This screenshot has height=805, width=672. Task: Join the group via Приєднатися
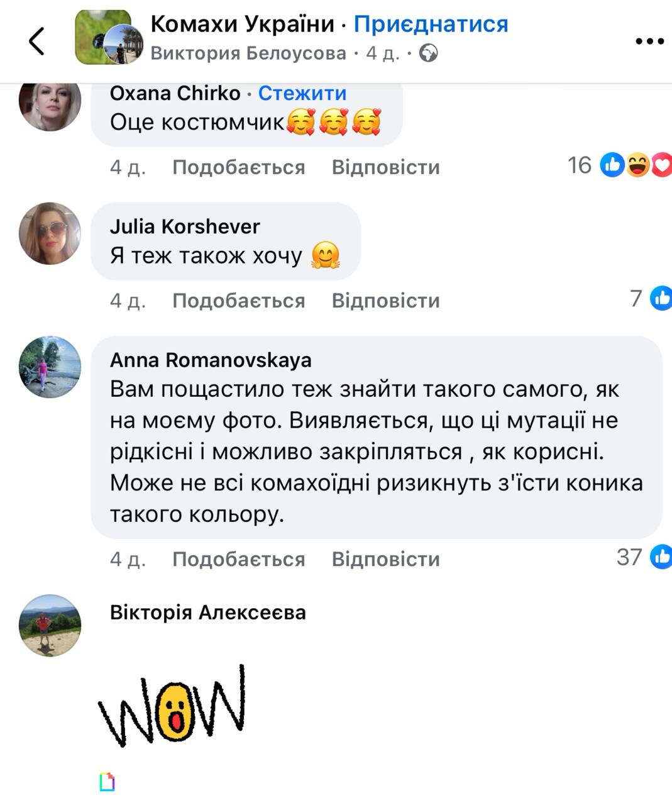431,24
